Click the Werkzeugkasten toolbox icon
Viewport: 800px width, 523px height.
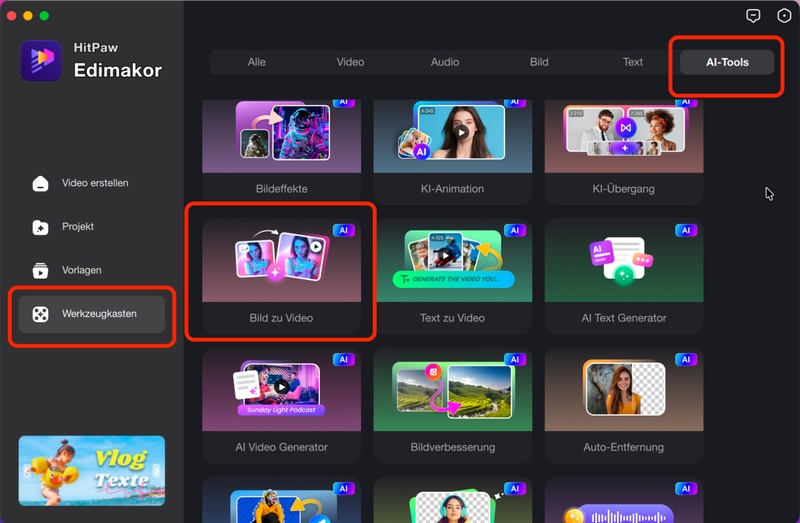tap(40, 314)
